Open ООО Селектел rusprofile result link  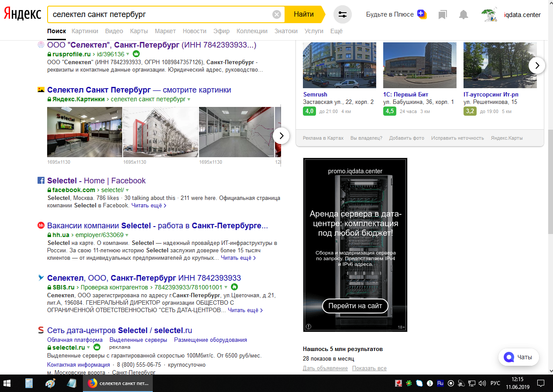tap(151, 45)
